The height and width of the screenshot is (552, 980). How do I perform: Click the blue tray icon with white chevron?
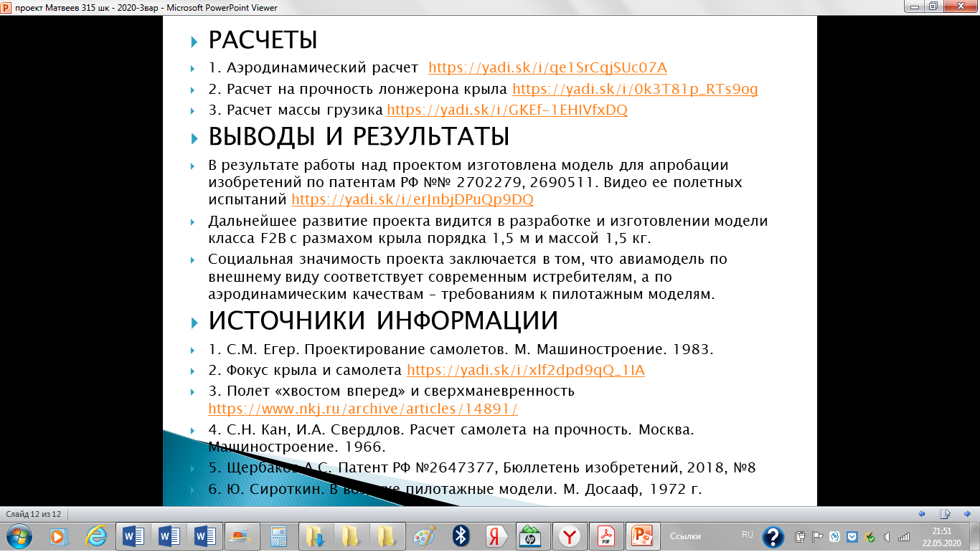[852, 537]
